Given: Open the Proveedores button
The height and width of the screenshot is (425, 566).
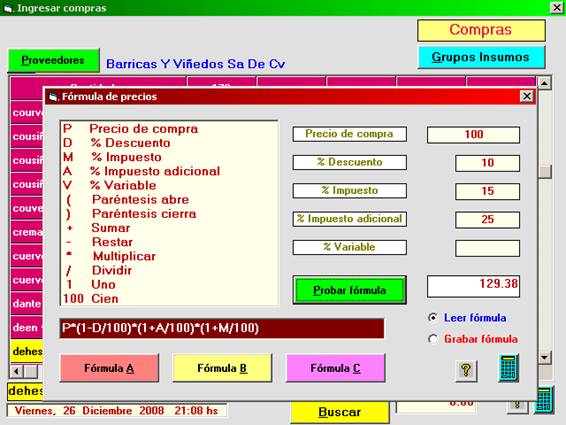Looking at the screenshot, I should [53, 60].
